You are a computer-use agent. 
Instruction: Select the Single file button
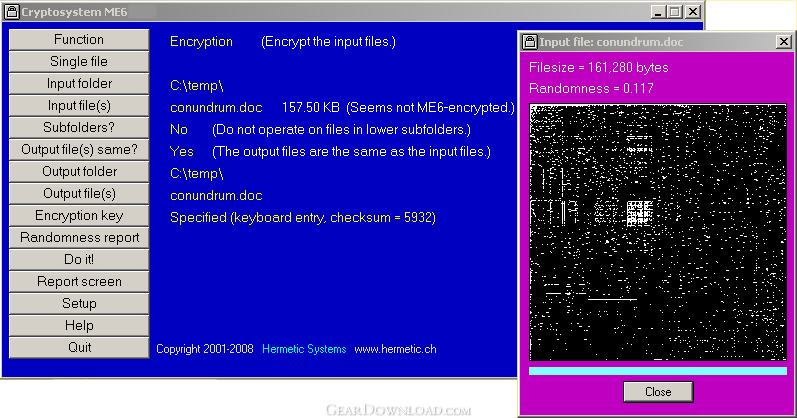click(79, 62)
